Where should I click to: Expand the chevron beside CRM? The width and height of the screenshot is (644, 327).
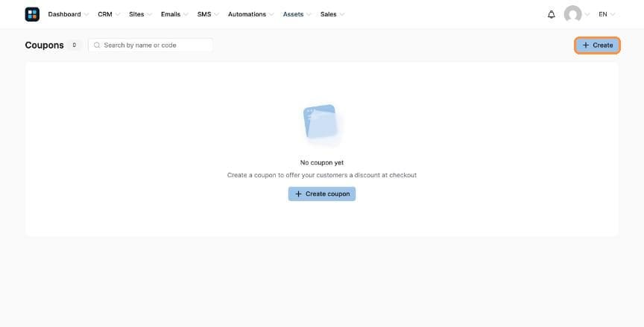tap(118, 15)
